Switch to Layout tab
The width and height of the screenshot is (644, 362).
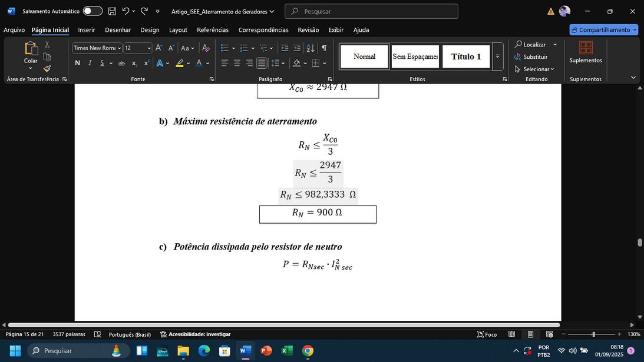pyautogui.click(x=178, y=29)
